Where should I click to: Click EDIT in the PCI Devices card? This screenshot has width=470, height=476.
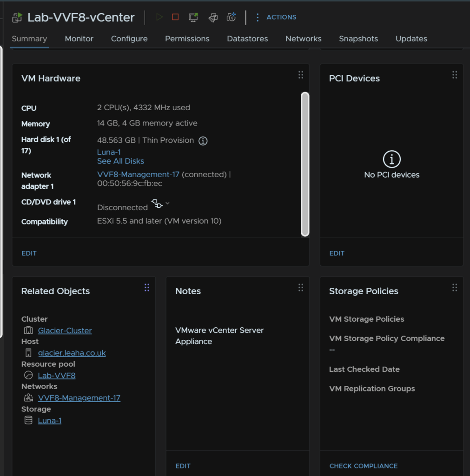pyautogui.click(x=337, y=253)
